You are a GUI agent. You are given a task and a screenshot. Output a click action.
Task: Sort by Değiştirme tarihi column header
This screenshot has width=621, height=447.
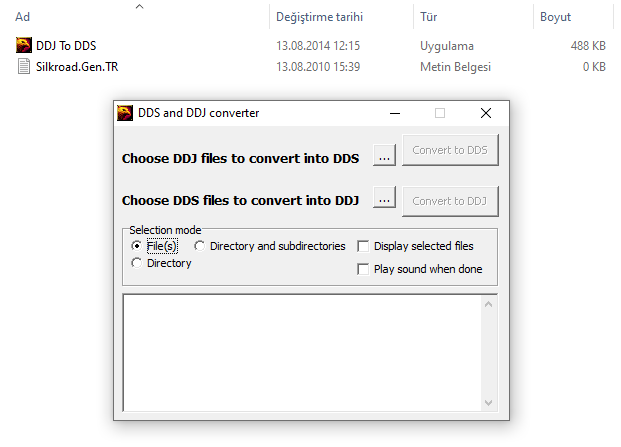tap(319, 17)
